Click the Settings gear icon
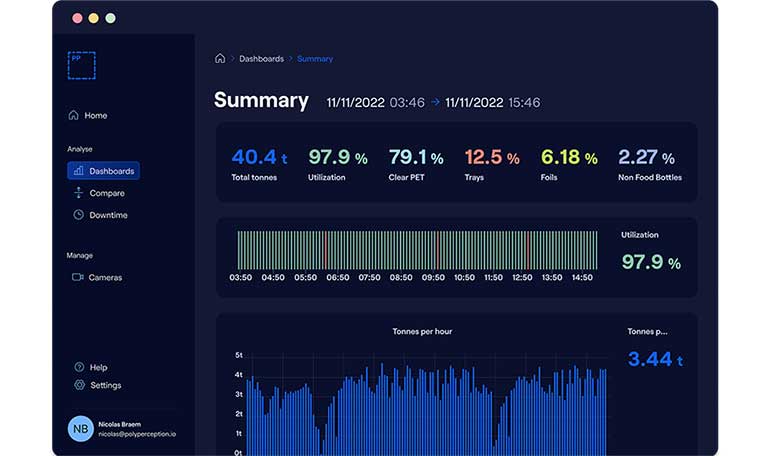 pos(80,385)
